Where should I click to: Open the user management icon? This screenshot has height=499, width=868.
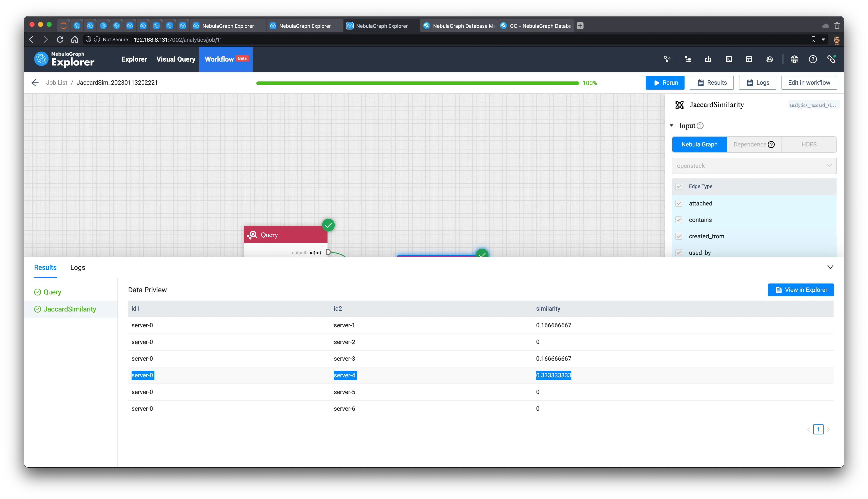tap(770, 59)
